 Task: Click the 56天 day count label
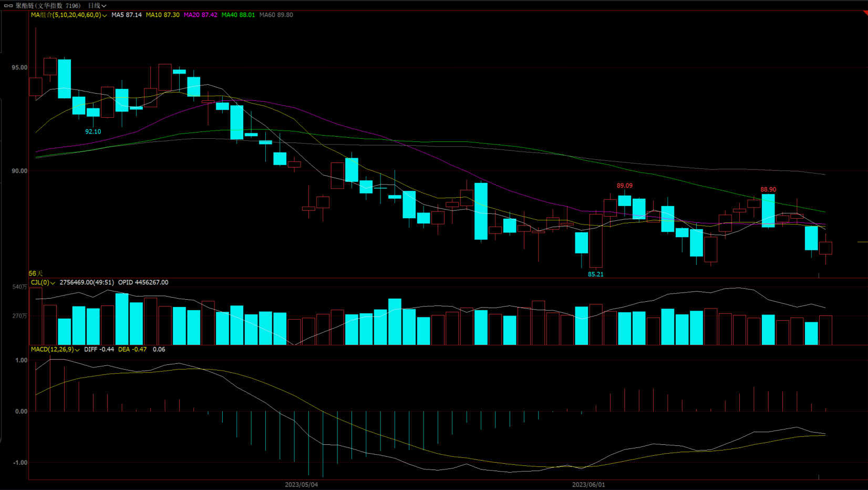(x=36, y=273)
